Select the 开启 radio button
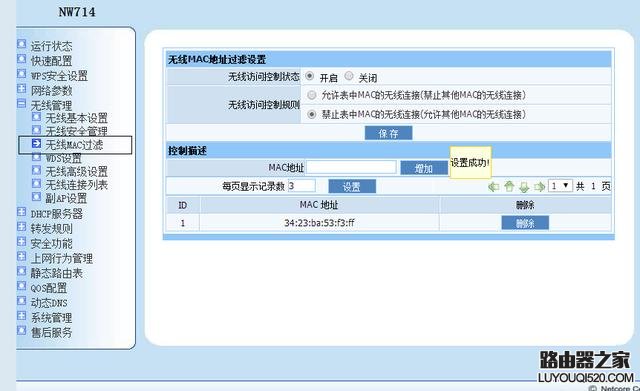 pyautogui.click(x=310, y=76)
